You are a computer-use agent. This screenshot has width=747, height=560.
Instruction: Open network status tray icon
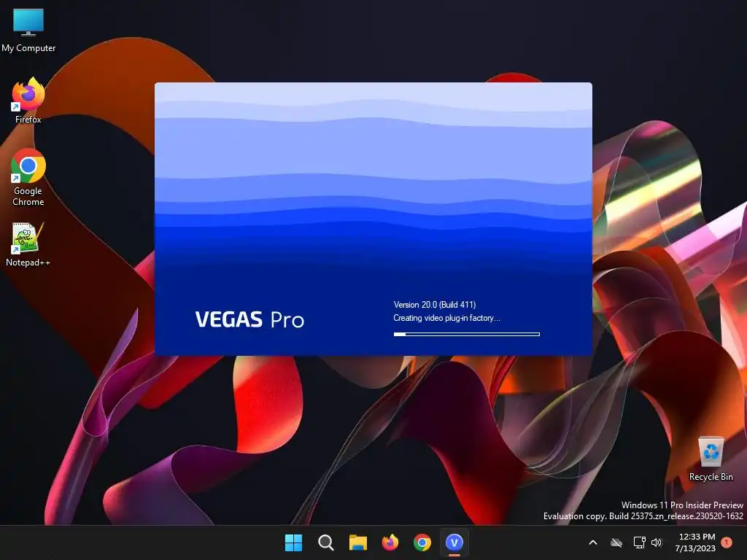639,542
